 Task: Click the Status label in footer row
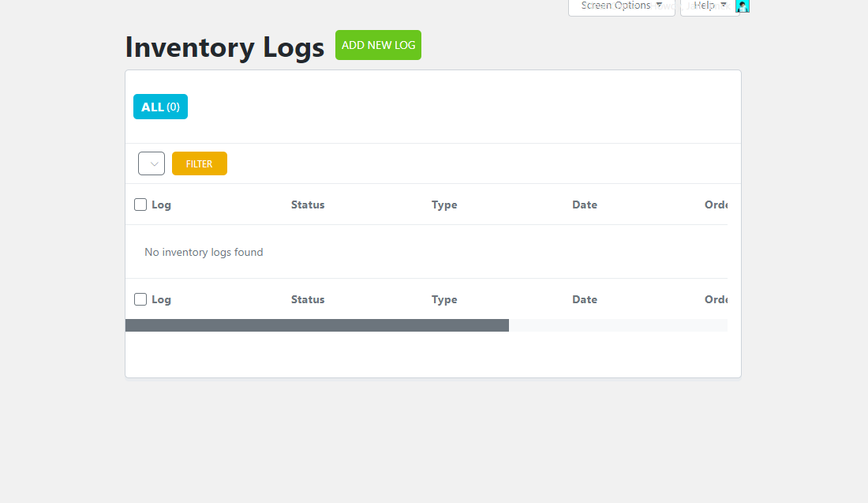(x=308, y=299)
